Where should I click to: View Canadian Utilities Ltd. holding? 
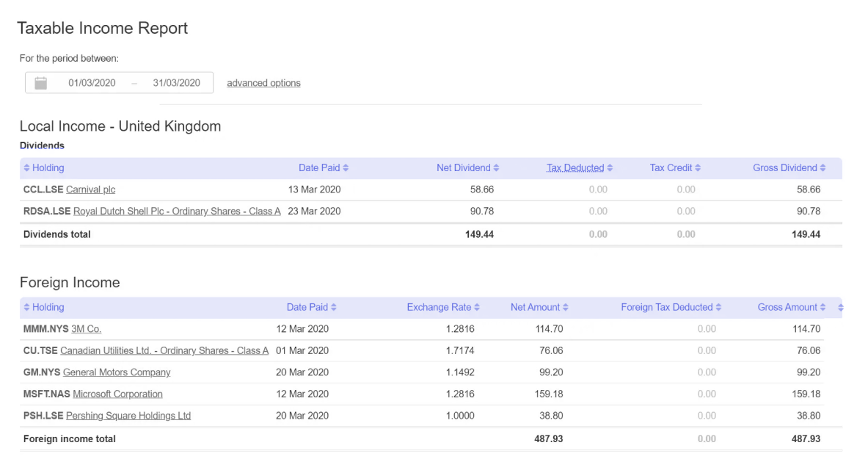click(164, 350)
